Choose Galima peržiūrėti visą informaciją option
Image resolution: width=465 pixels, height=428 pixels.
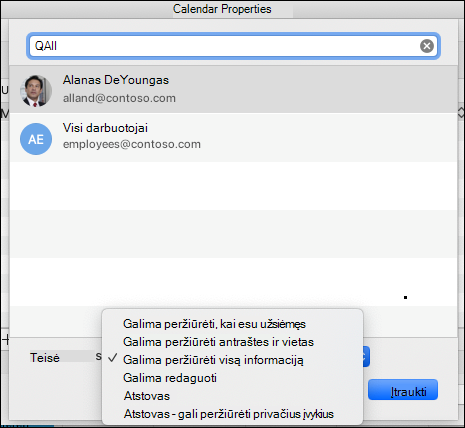[232, 360]
